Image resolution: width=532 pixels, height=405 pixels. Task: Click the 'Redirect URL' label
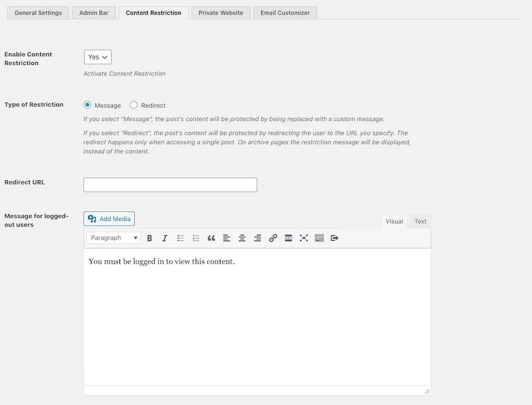[x=24, y=182]
